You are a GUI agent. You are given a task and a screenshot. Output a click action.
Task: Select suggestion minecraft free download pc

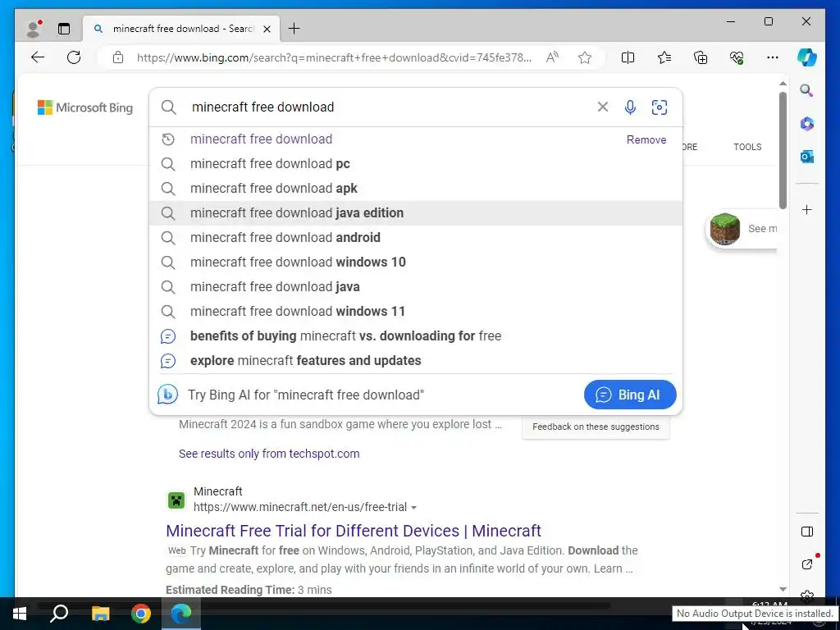pos(416,163)
